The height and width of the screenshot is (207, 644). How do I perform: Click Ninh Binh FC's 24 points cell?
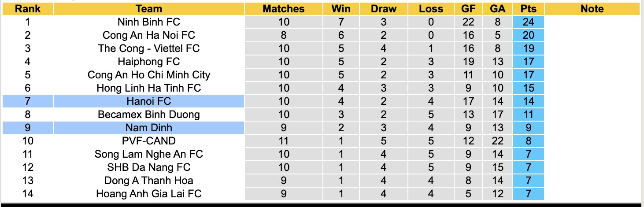click(x=529, y=22)
